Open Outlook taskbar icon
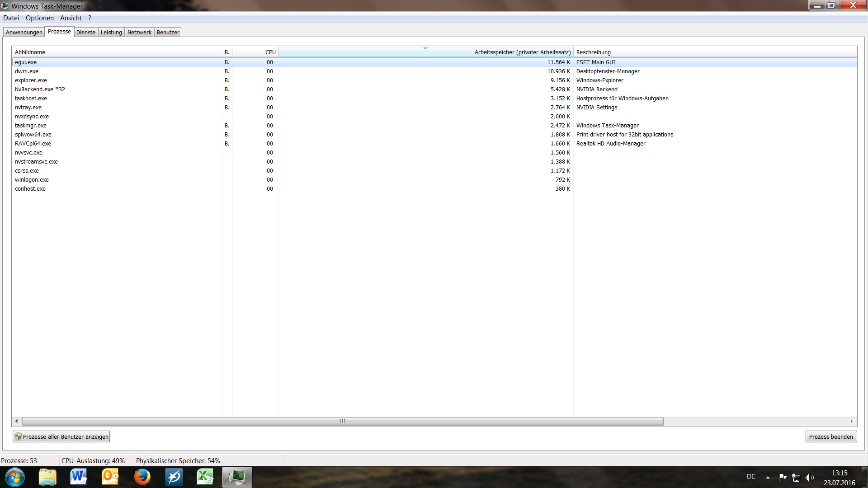This screenshot has width=868, height=488. tap(110, 477)
